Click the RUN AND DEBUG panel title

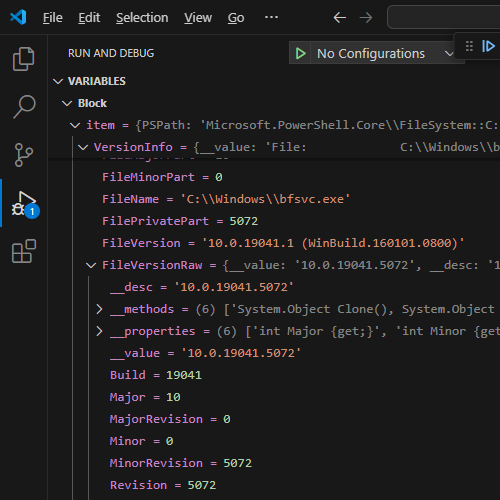click(111, 53)
